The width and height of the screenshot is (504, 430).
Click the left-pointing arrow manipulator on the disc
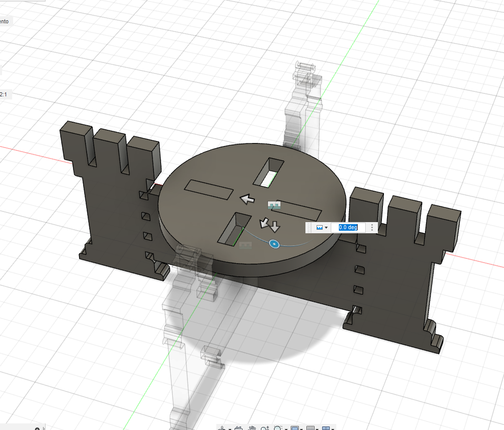point(247,199)
